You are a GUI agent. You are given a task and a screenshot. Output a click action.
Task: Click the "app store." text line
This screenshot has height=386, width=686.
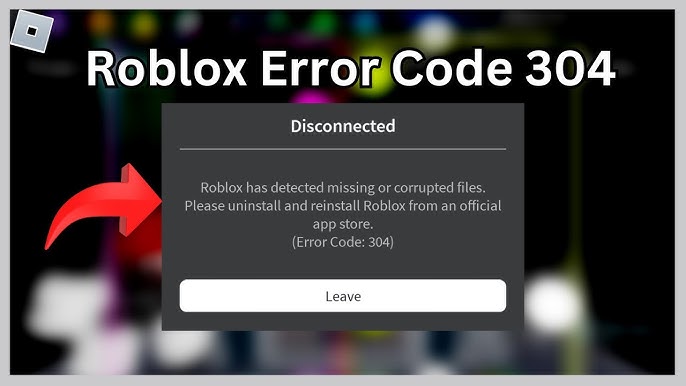pos(343,224)
